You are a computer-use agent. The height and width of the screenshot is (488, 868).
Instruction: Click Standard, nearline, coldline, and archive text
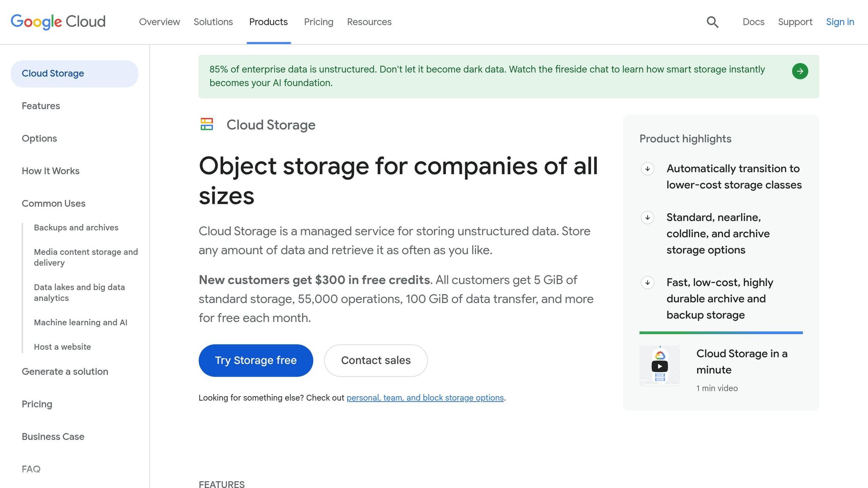click(x=718, y=234)
